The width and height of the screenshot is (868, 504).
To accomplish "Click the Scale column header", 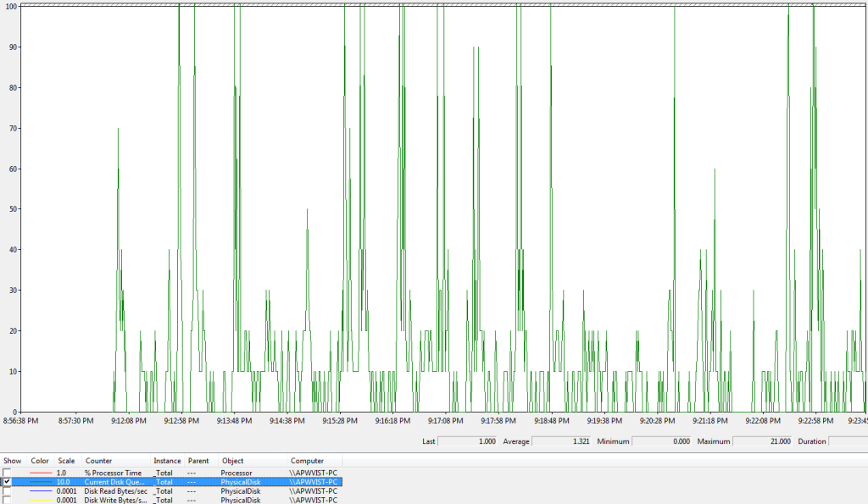I will click(66, 461).
